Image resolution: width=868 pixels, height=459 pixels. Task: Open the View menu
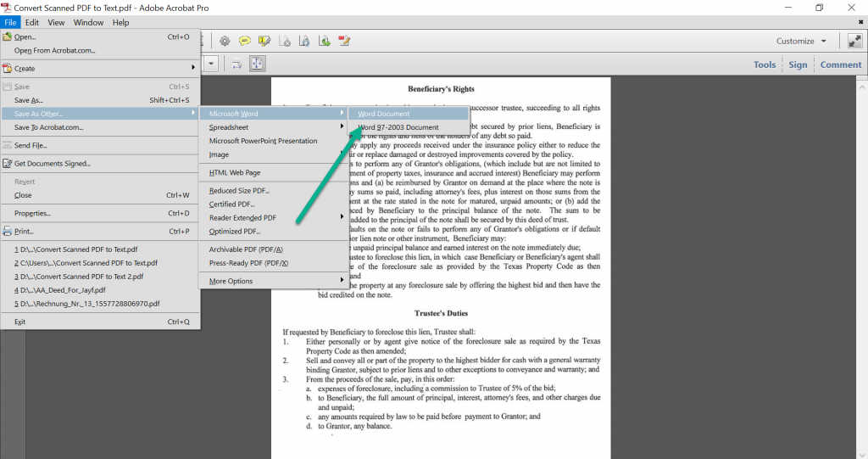[x=56, y=22]
